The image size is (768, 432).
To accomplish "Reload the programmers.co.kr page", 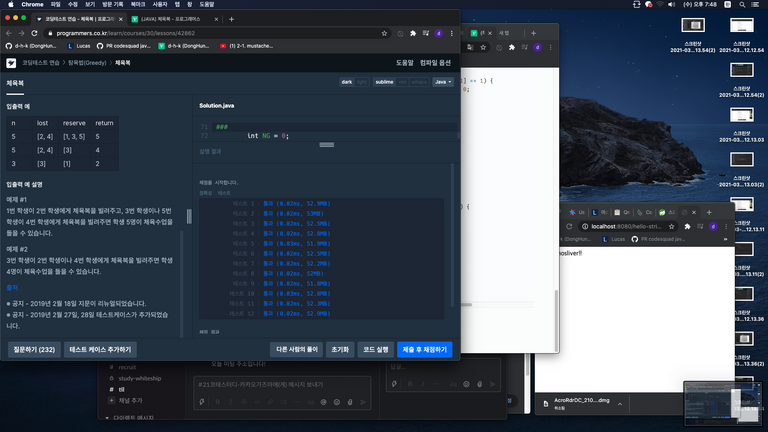I will point(34,33).
